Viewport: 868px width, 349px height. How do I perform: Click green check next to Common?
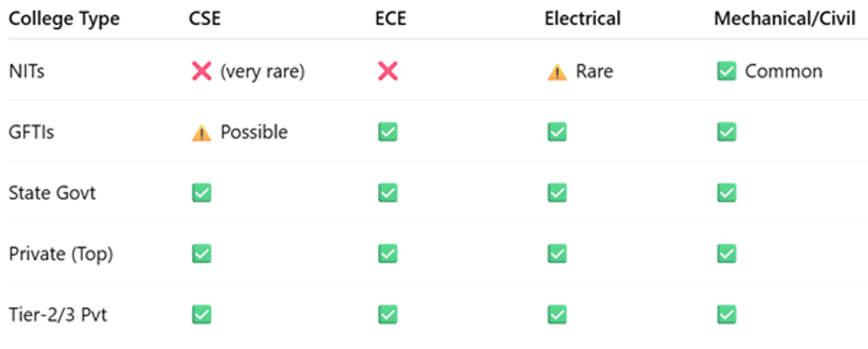pos(726,71)
